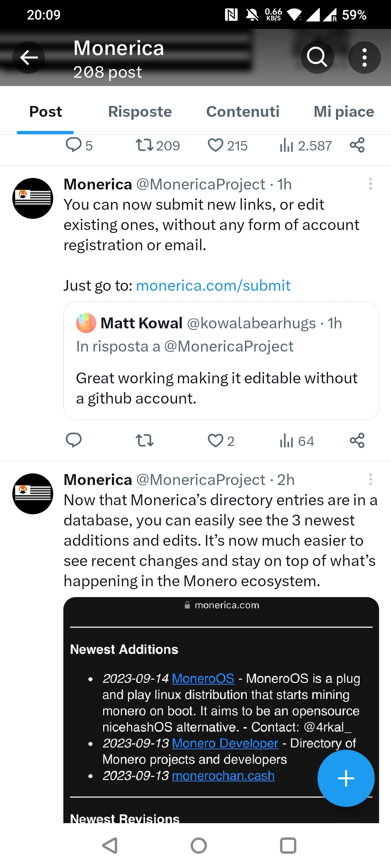Switch to the Risposte tab
Screen dimensions: 391x868
140,112
